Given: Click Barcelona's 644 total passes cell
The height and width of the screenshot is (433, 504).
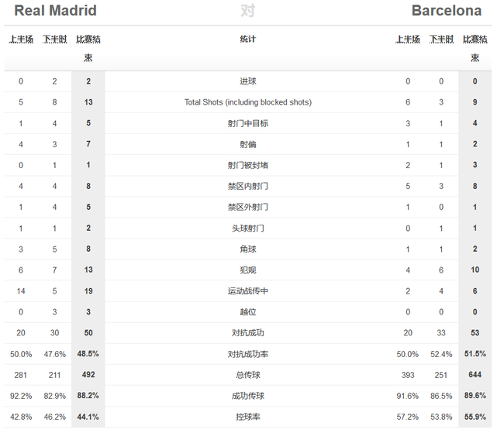Looking at the screenshot, I should [x=475, y=375].
